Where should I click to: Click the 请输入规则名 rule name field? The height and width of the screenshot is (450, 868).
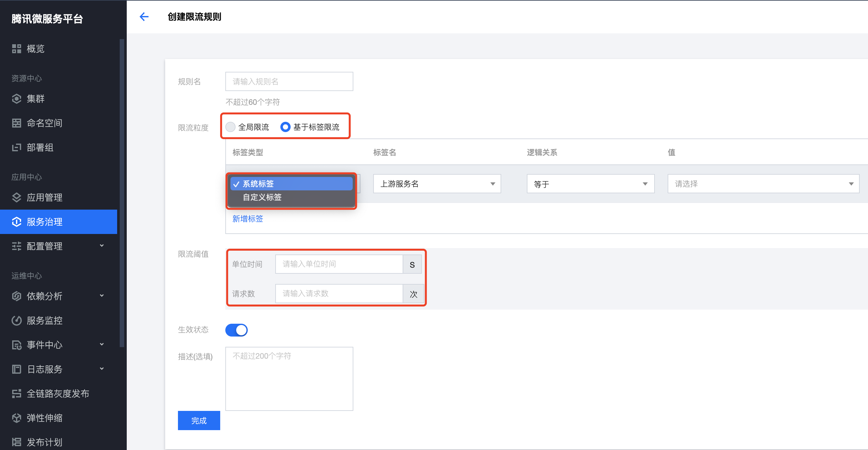pos(289,81)
